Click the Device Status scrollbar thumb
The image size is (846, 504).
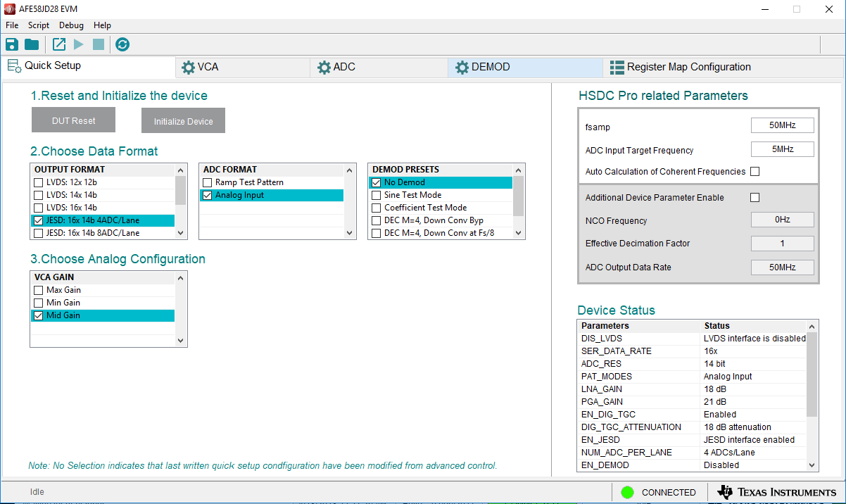click(812, 374)
